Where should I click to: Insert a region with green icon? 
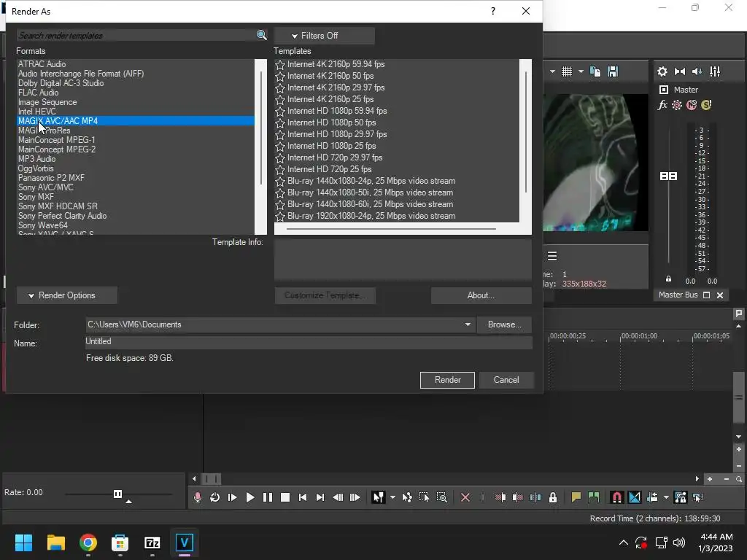[594, 497]
